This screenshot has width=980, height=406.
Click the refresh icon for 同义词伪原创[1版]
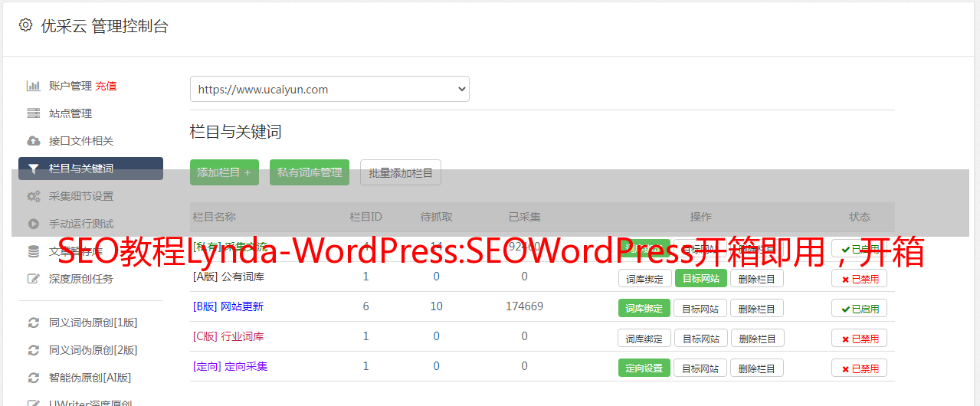33,323
